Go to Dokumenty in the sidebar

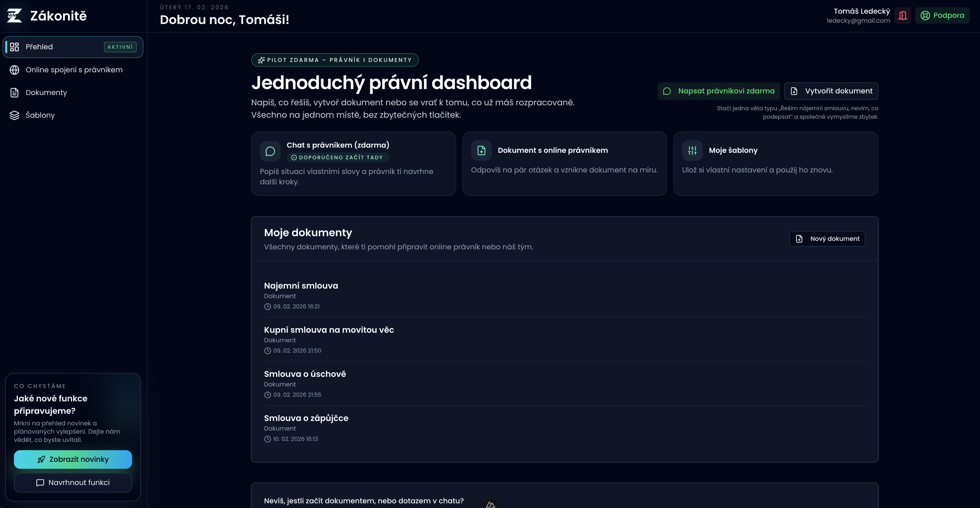(46, 92)
